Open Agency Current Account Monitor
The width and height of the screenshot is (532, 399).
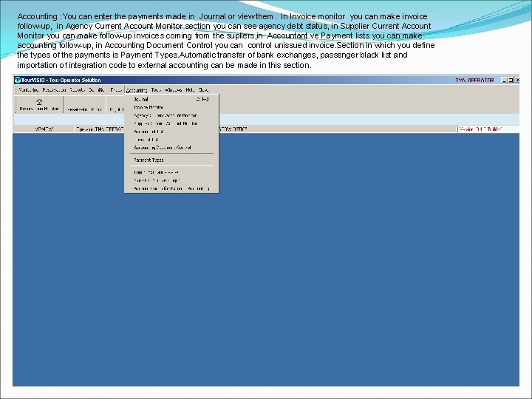(x=171, y=115)
